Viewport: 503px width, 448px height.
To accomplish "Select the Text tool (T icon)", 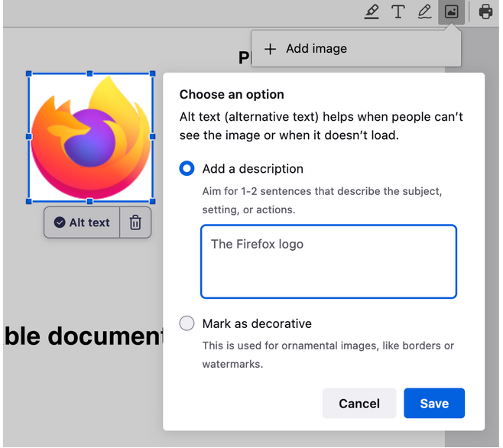I will tap(398, 12).
